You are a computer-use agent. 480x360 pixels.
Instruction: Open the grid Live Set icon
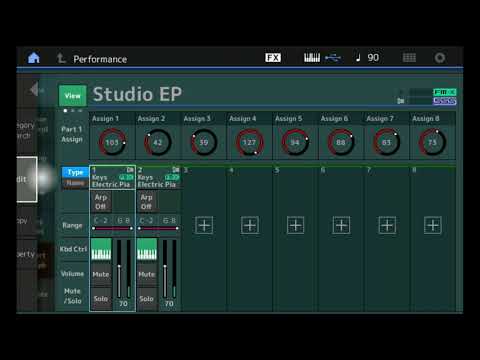[x=409, y=58]
